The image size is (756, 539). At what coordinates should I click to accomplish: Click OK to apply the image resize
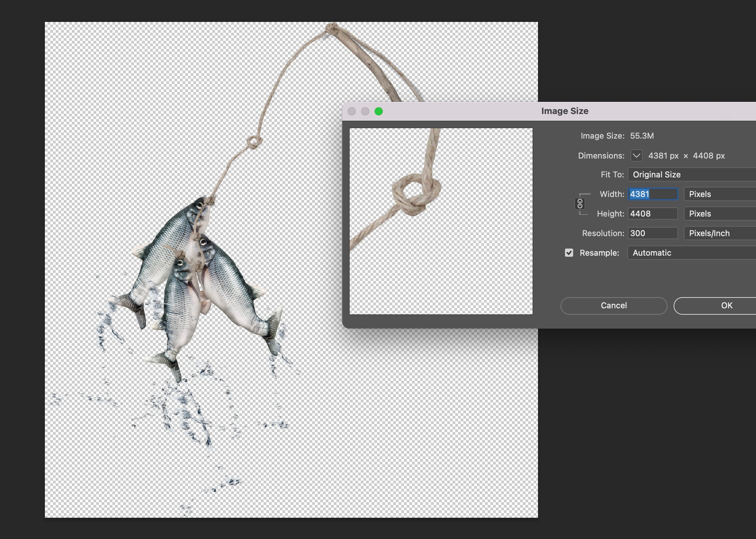pos(726,306)
